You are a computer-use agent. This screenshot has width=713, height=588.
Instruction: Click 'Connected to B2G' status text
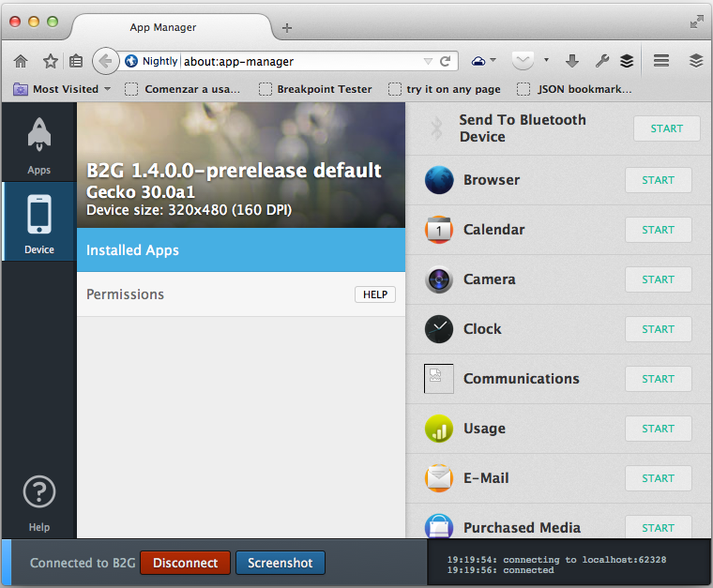tap(83, 563)
